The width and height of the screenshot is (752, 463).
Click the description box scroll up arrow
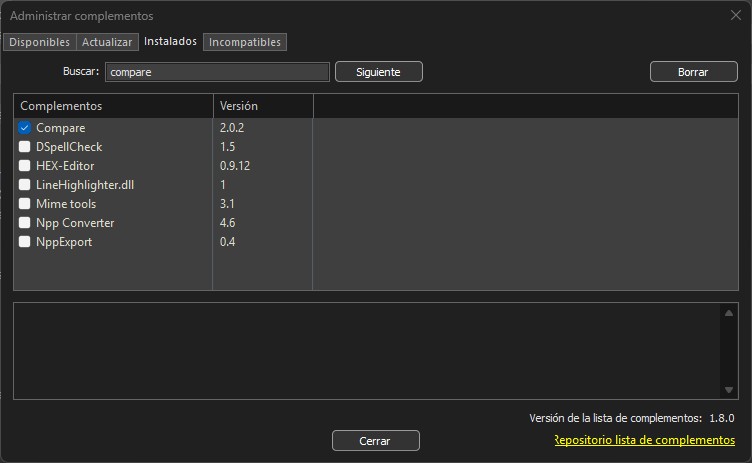pos(729,313)
